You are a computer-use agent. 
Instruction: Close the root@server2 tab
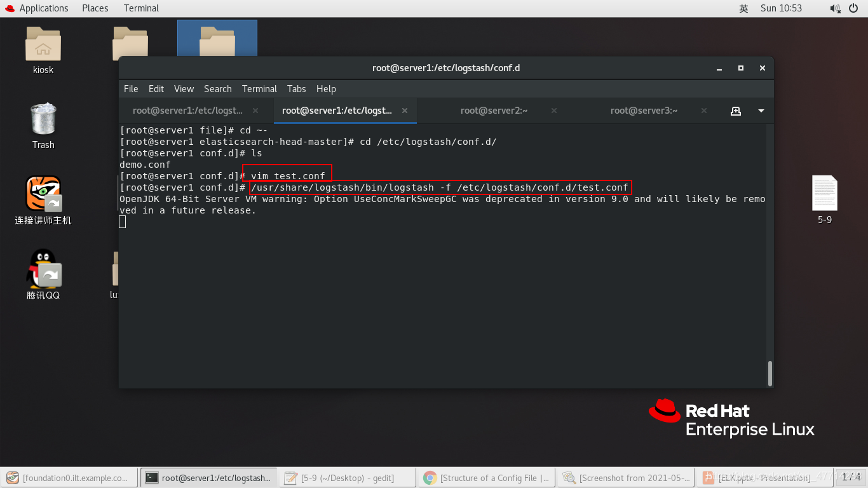click(554, 111)
